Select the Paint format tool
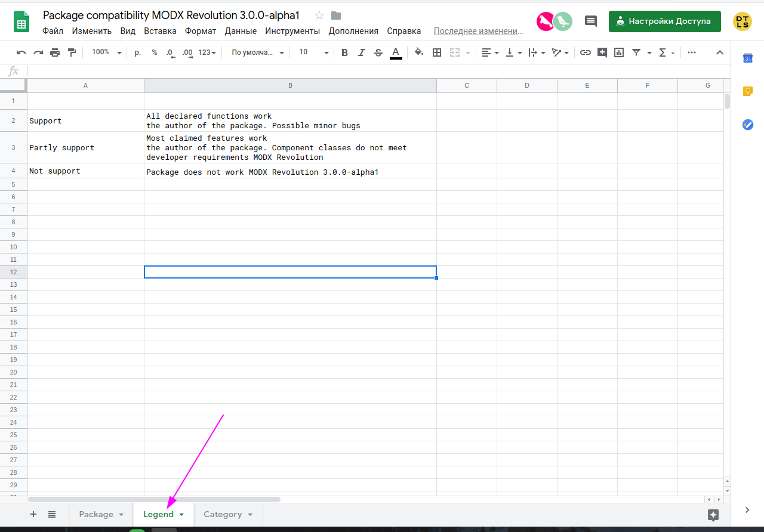764x532 pixels. click(72, 52)
